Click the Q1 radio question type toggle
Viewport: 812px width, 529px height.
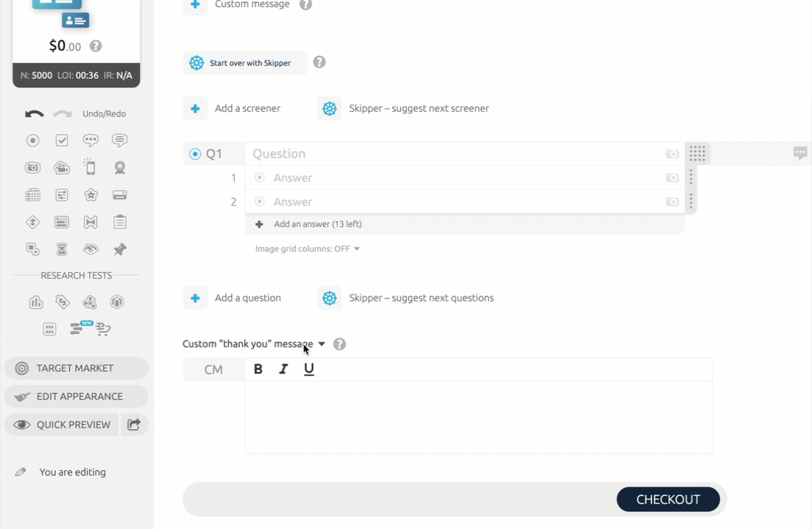[x=195, y=154]
